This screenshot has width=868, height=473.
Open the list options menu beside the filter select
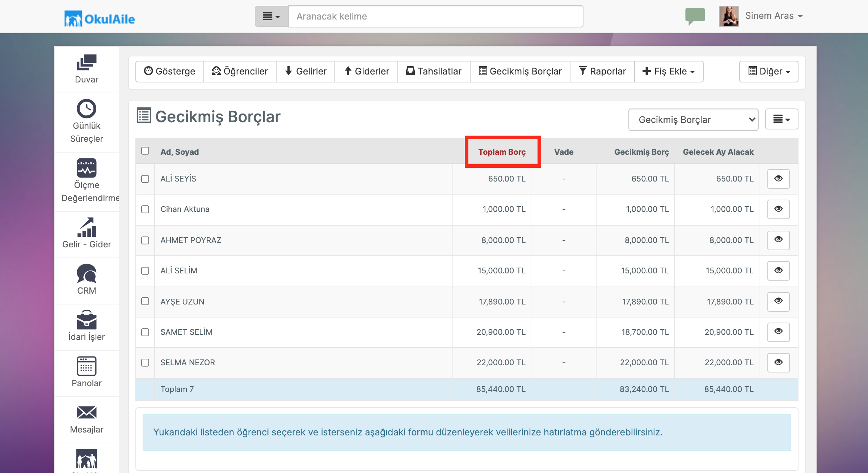(x=781, y=119)
